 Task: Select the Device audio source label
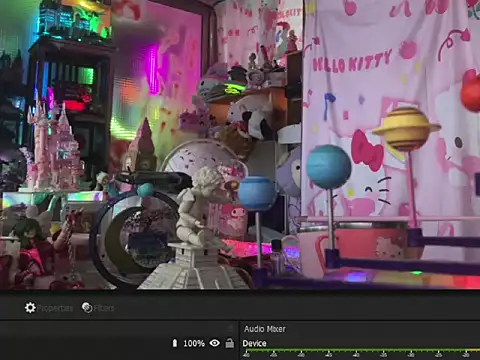pos(254,343)
